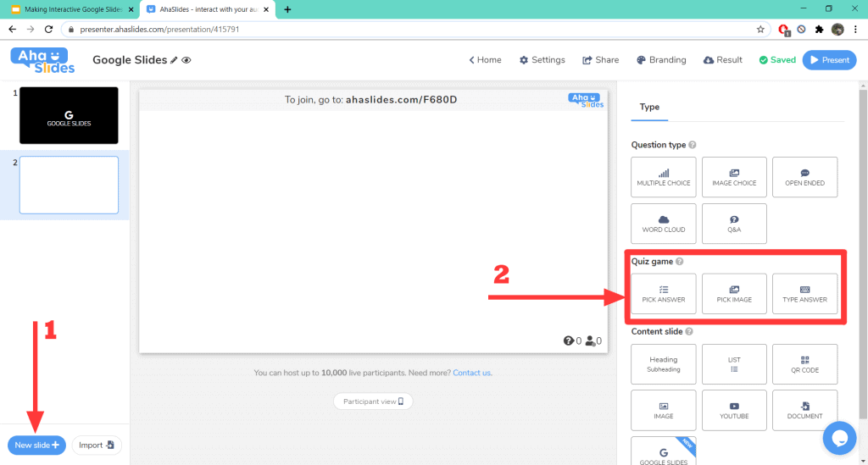868x465 pixels.
Task: Open the Share menu
Action: [x=601, y=60]
